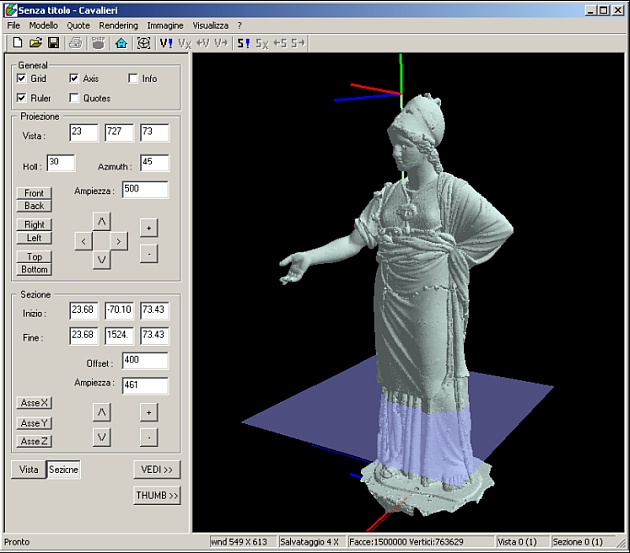Click the Inizio field showing -70.10
The image size is (630, 553).
(119, 311)
